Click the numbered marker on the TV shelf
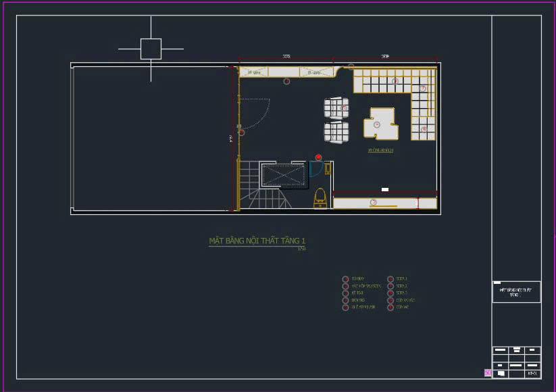 coord(373,202)
